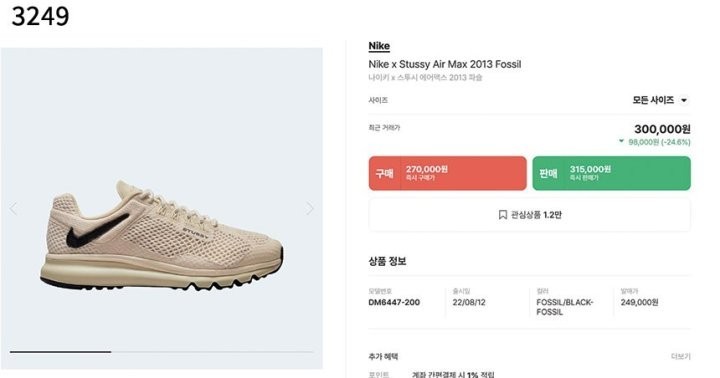This screenshot has height=378, width=720.
Task: Open the 모든 사이즈 size dropdown arrow
Action: [684, 101]
